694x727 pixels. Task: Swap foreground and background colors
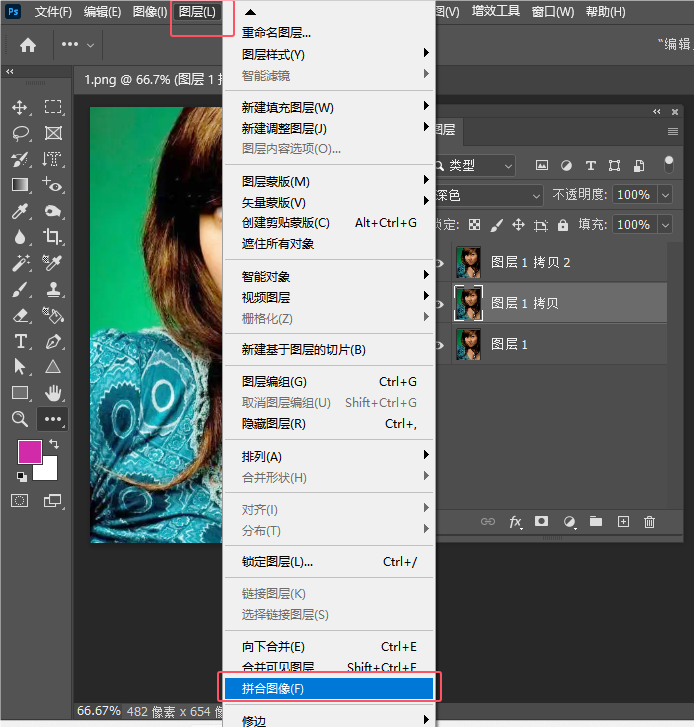pos(54,444)
